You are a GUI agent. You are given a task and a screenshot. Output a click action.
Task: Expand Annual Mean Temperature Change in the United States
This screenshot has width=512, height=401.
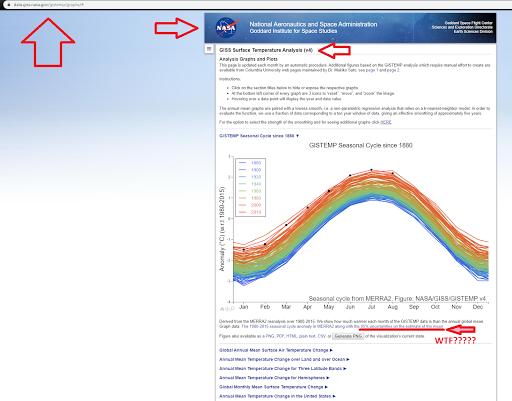click(277, 396)
